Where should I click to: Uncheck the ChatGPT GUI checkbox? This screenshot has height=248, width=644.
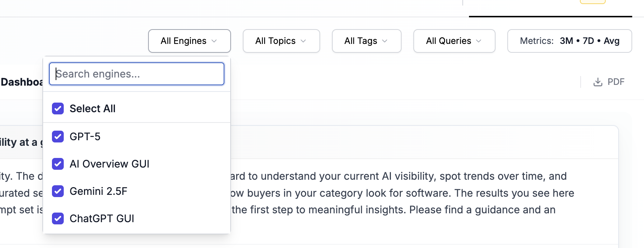[58, 218]
